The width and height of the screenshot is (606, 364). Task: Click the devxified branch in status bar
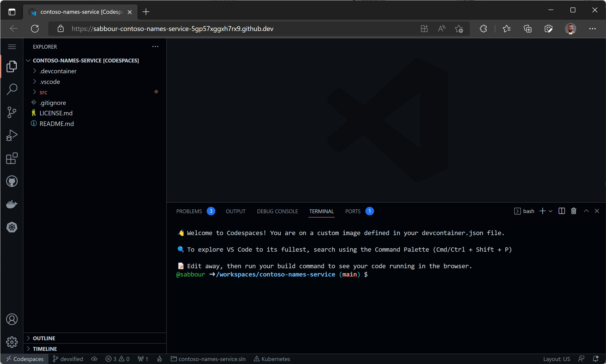point(68,359)
